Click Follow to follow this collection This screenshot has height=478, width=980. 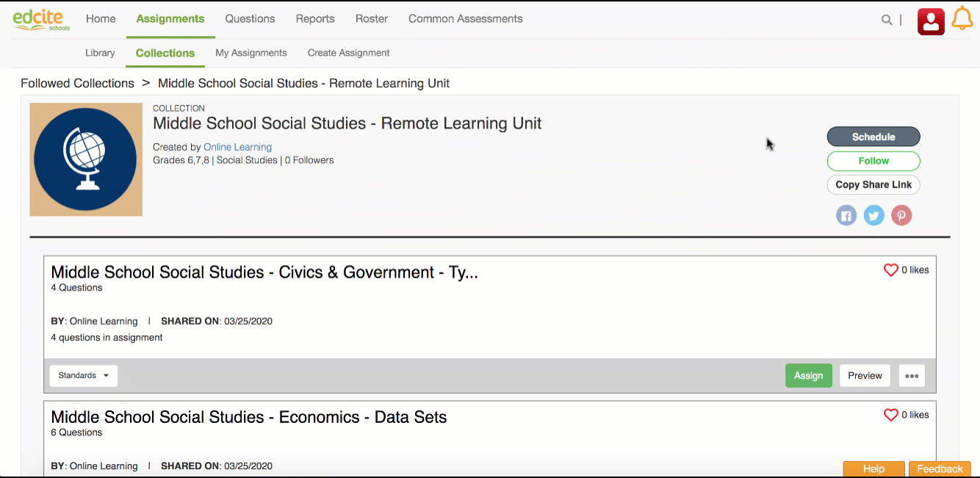click(x=873, y=161)
